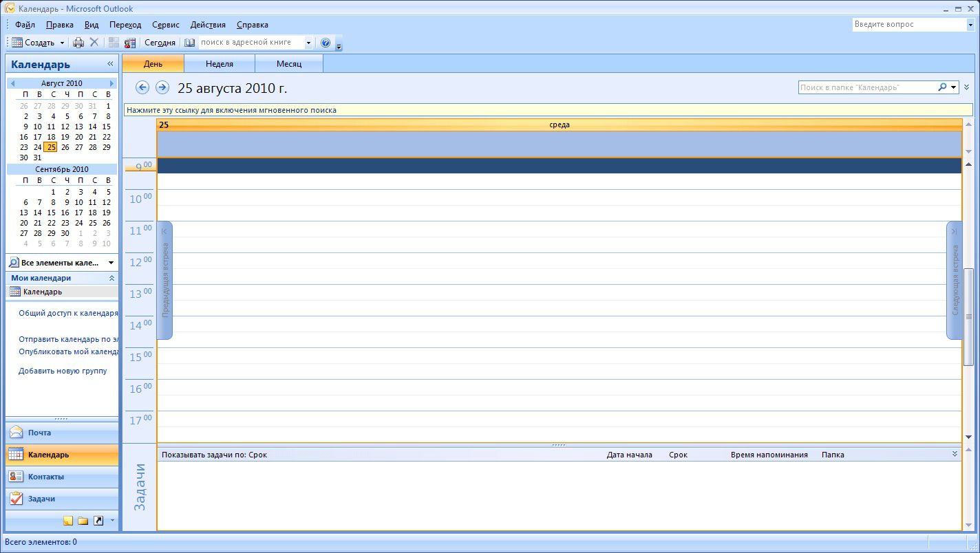
Task: Click the View group schedules icon
Action: [x=129, y=43]
